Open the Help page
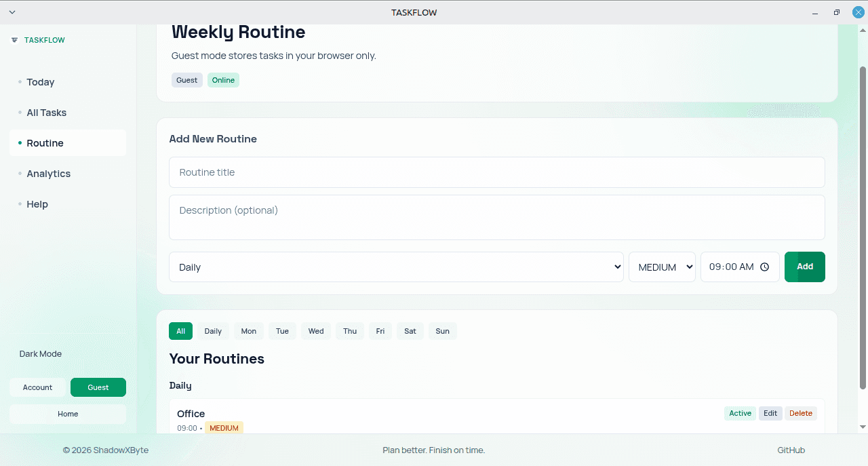This screenshot has width=868, height=466. [x=68, y=204]
